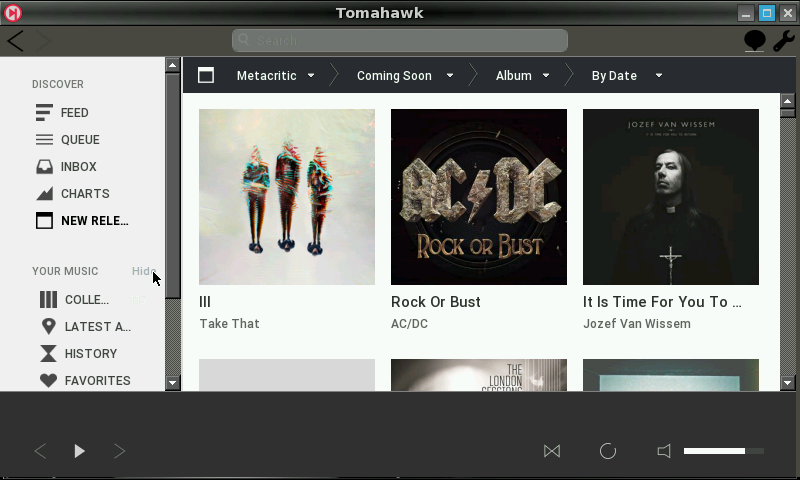The width and height of the screenshot is (800, 480).
Task: Click the Favorites heart icon
Action: point(48,381)
